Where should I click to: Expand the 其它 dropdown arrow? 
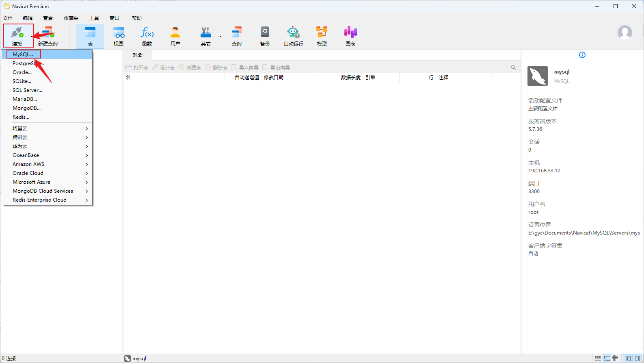(220, 36)
